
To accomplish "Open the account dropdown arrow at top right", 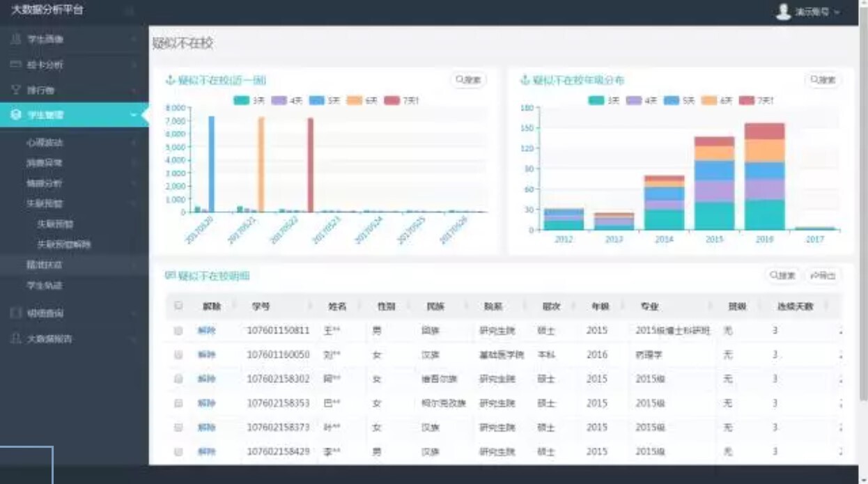I will [x=837, y=13].
